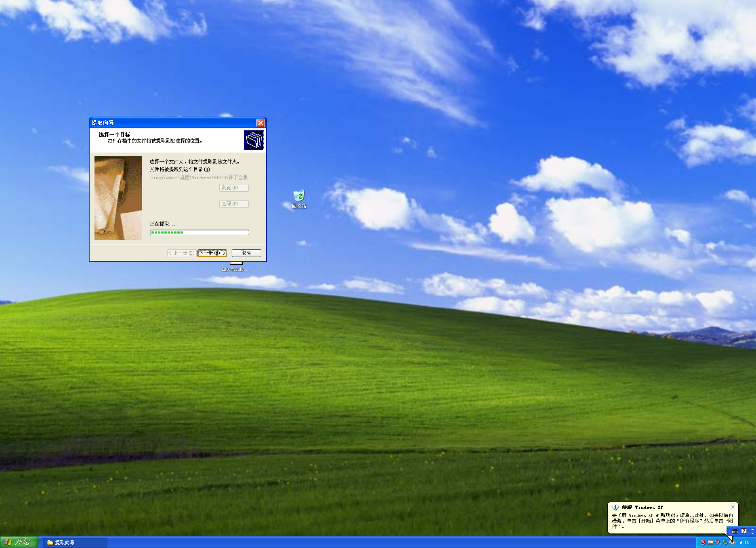Screen dimensions: 756x548
Task: Click the taskbar clock showing 9:18
Action: (x=744, y=543)
